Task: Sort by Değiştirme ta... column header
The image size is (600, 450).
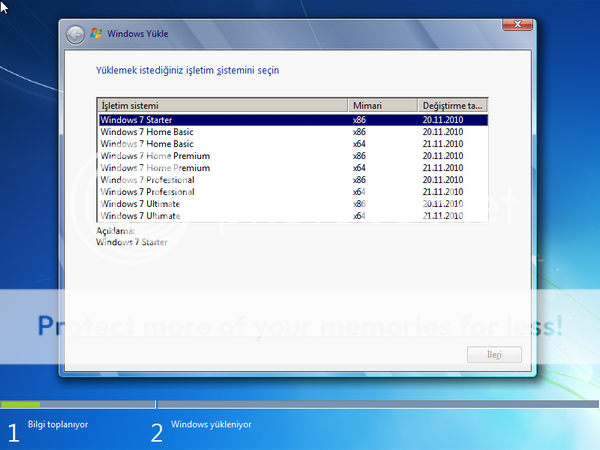Action: click(453, 105)
